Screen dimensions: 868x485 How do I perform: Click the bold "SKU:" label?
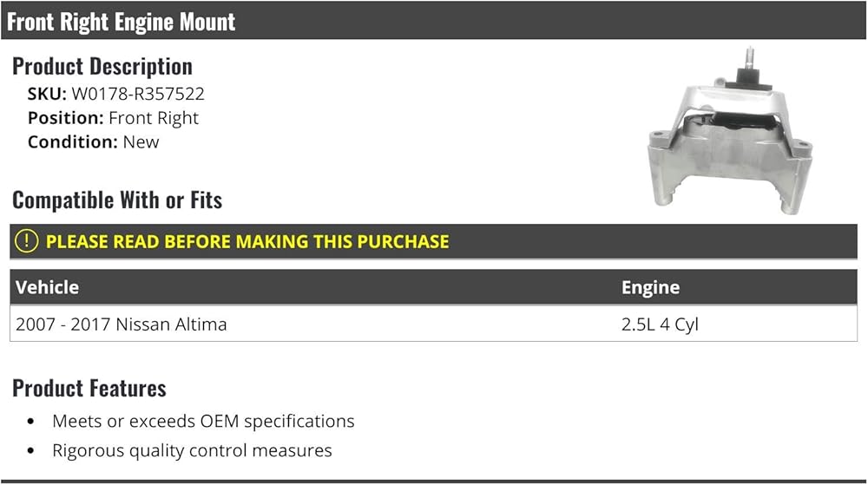pos(47,94)
